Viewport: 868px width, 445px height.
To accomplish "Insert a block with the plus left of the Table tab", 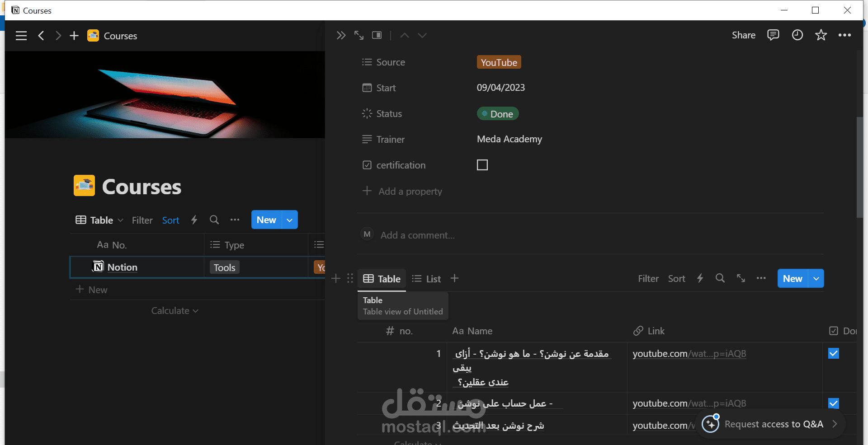I will tap(336, 278).
